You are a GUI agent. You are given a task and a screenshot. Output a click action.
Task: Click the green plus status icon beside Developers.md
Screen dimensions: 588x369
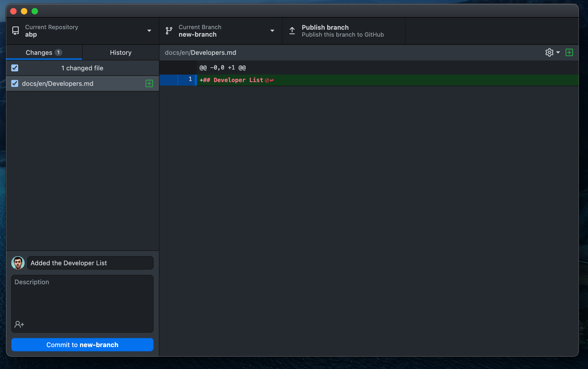[x=149, y=83]
